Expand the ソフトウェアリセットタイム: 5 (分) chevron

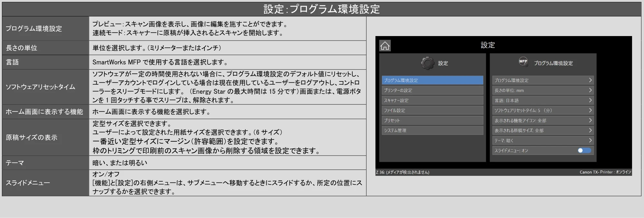tap(590, 110)
